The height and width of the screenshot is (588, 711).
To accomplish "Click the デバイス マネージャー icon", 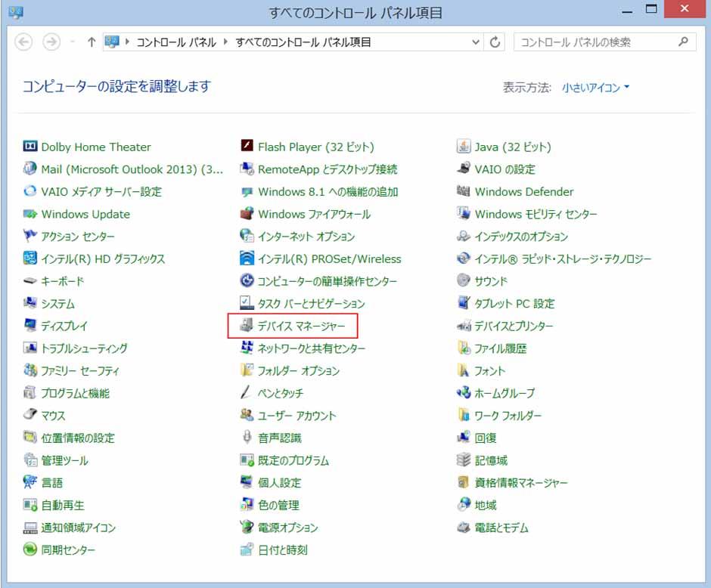I will pos(247,325).
